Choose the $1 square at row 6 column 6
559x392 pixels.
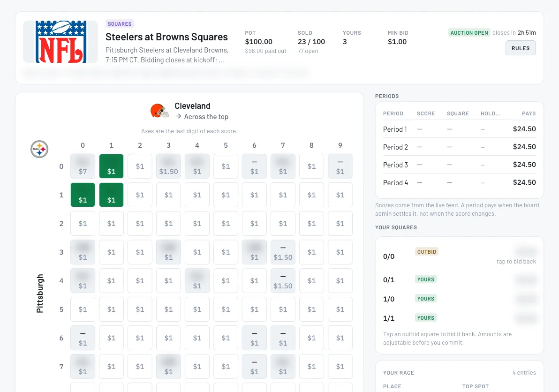point(254,338)
